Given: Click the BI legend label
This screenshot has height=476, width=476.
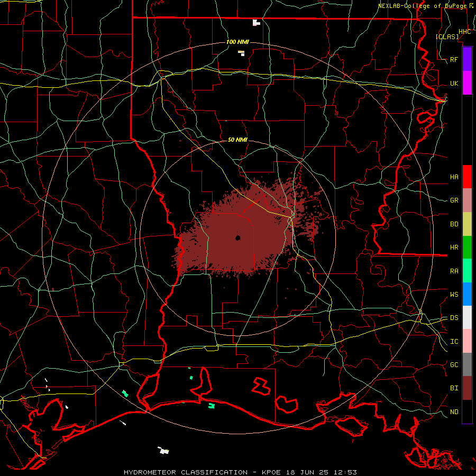Looking at the screenshot, I should 454,388.
